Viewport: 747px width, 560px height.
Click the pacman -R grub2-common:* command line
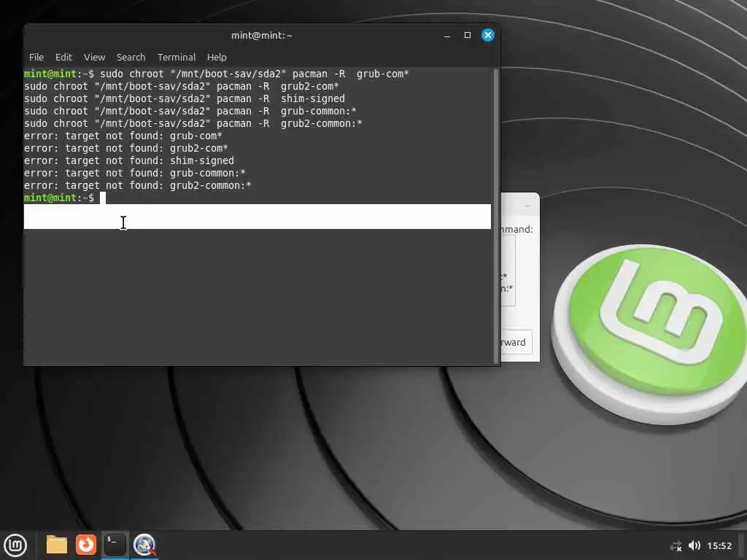click(x=193, y=123)
